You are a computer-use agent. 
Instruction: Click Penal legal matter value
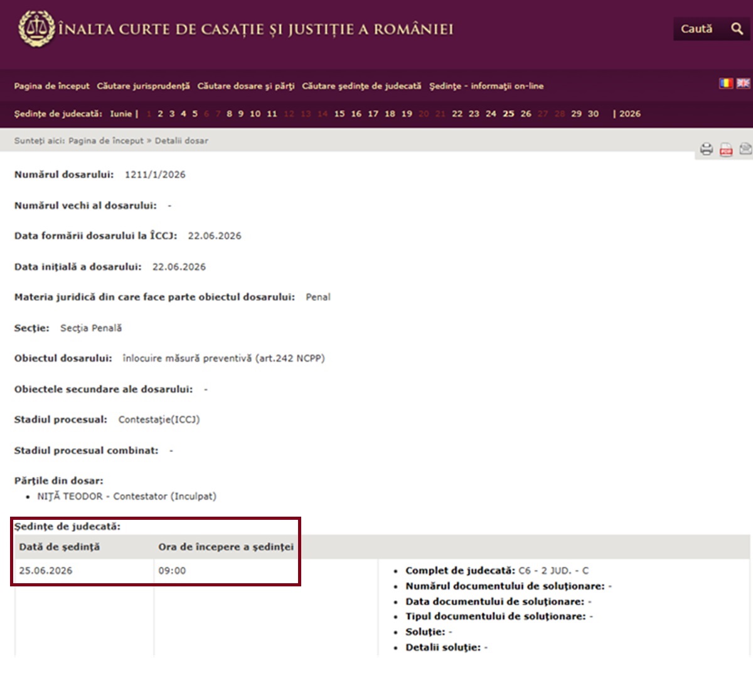318,297
